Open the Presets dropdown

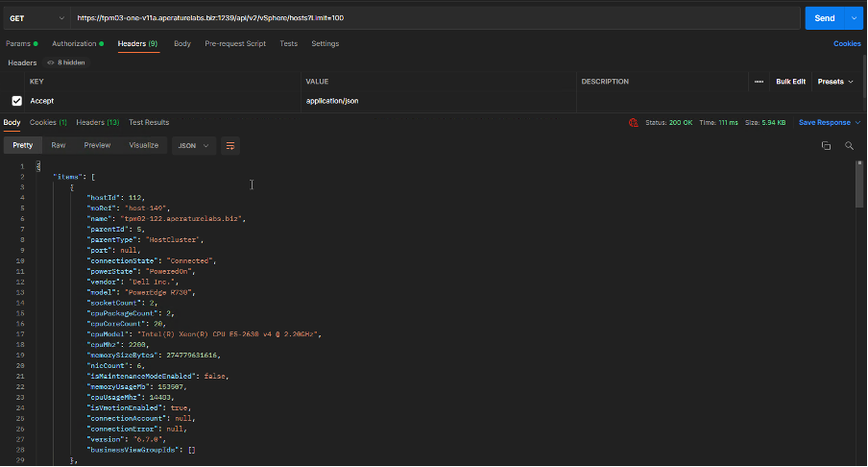coord(834,82)
